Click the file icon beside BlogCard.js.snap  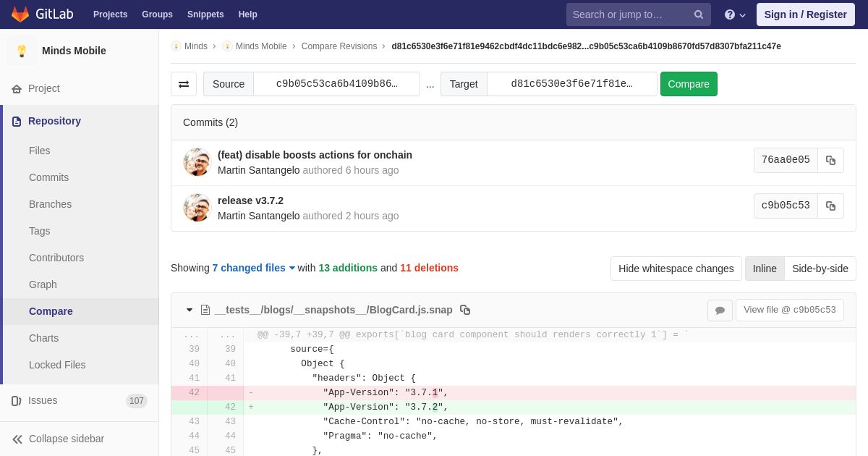[205, 310]
